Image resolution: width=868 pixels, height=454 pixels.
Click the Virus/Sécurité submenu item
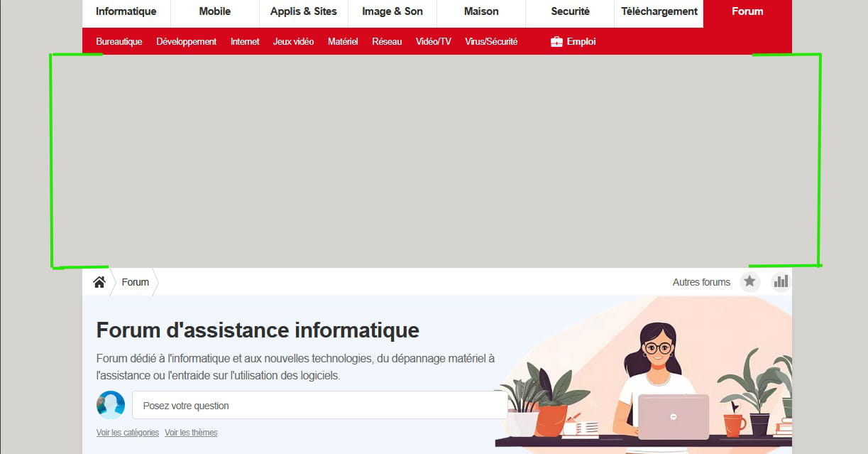click(491, 42)
